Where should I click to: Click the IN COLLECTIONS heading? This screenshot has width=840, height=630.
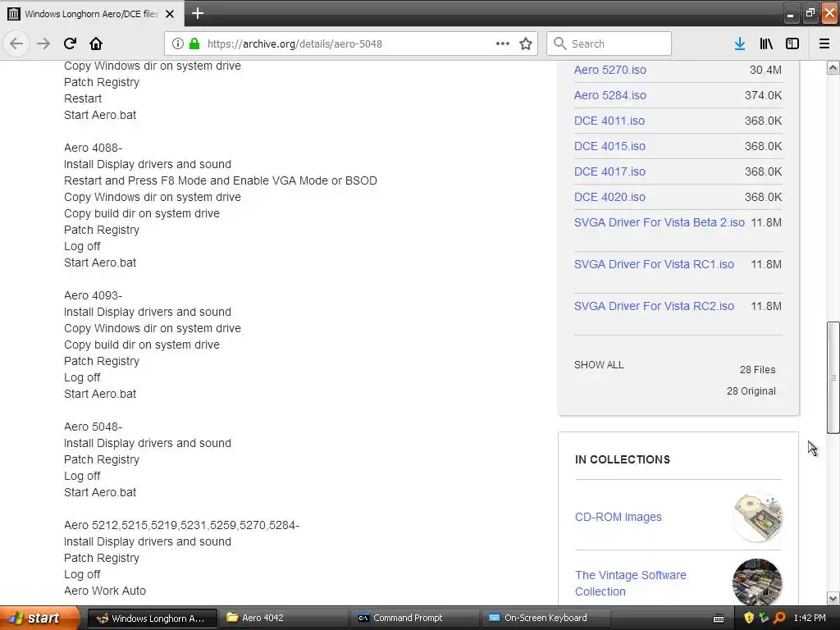pyautogui.click(x=622, y=459)
